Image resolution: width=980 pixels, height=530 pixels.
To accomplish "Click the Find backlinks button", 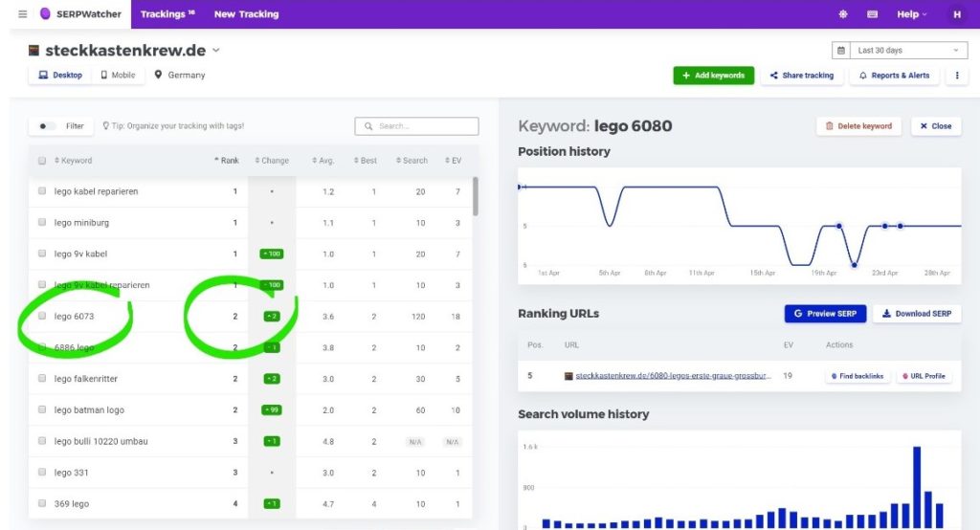I will (857, 376).
